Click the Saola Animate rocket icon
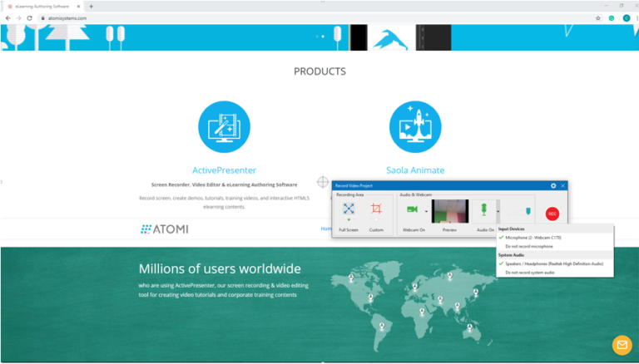Viewport: 639px width, 364px height. pos(415,127)
